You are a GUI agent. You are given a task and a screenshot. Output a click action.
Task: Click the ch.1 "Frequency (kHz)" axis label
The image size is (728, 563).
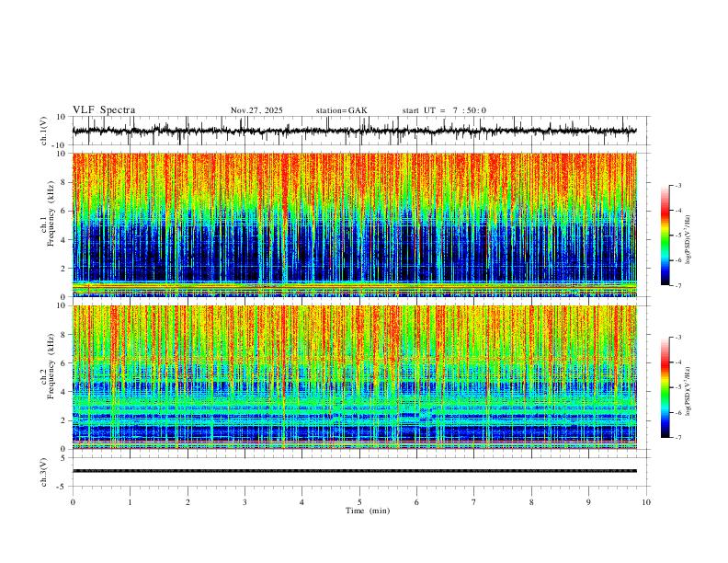[x=51, y=214]
